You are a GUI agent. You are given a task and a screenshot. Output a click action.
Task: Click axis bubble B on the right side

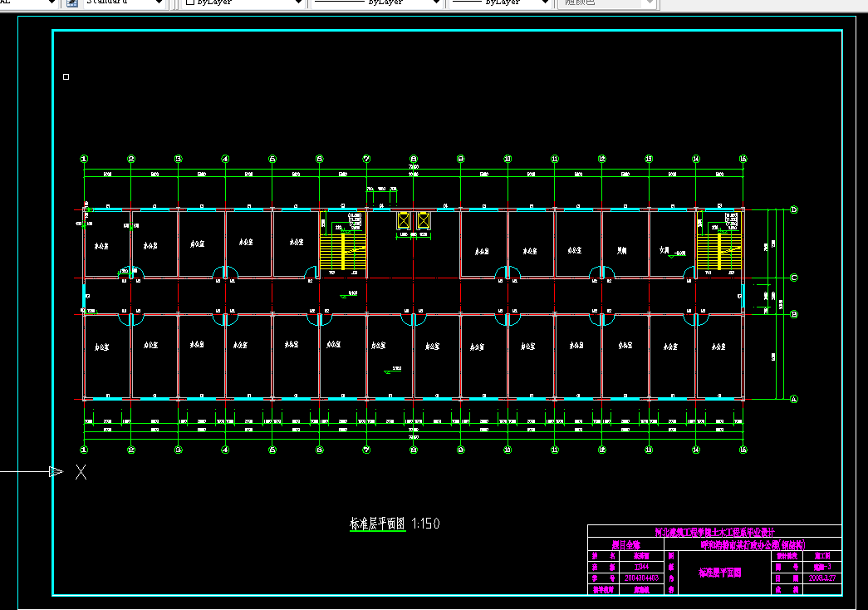point(794,314)
